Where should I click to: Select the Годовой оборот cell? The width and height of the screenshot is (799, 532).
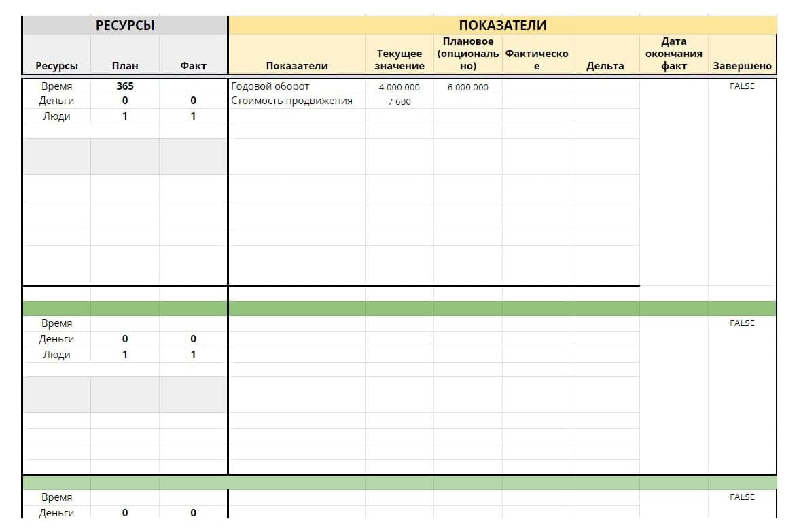click(x=297, y=86)
